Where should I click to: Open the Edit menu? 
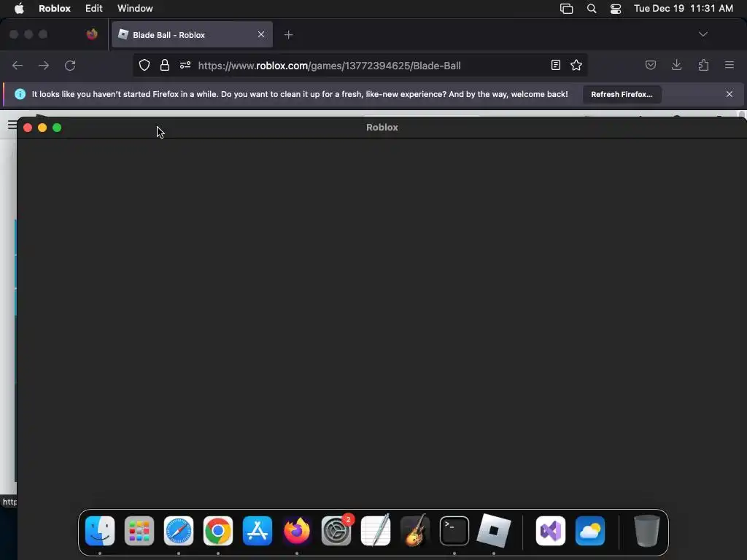94,9
